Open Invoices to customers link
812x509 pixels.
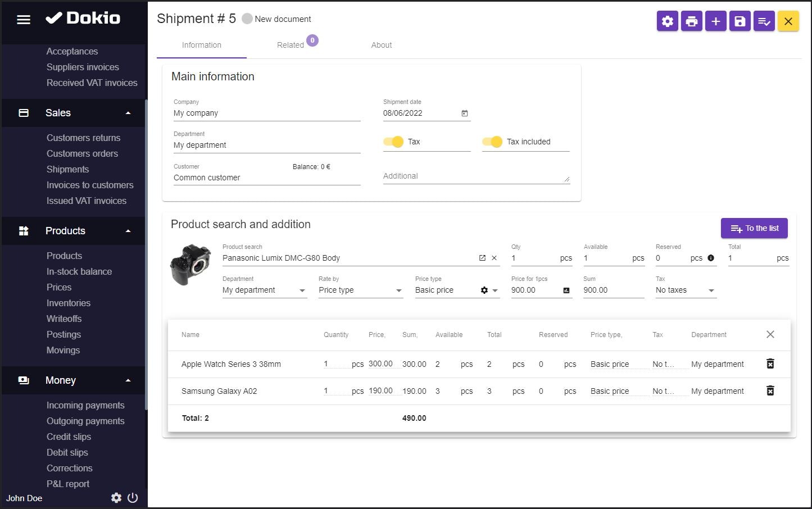click(90, 185)
